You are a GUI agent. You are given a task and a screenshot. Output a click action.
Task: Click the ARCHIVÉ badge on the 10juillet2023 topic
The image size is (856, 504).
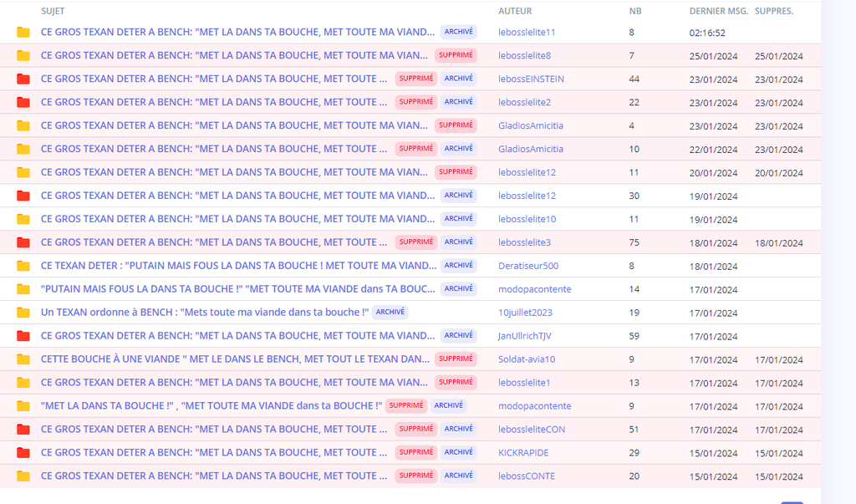(x=390, y=313)
